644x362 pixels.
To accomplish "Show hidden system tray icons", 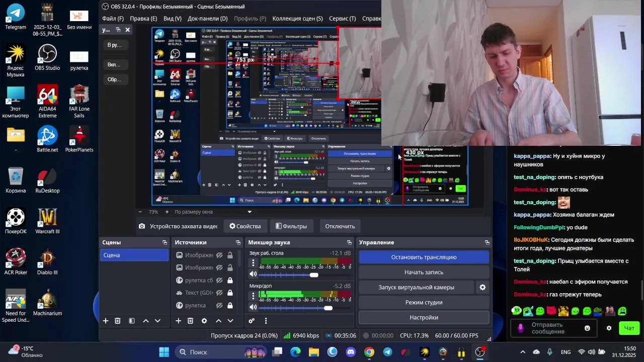I will tap(523, 352).
